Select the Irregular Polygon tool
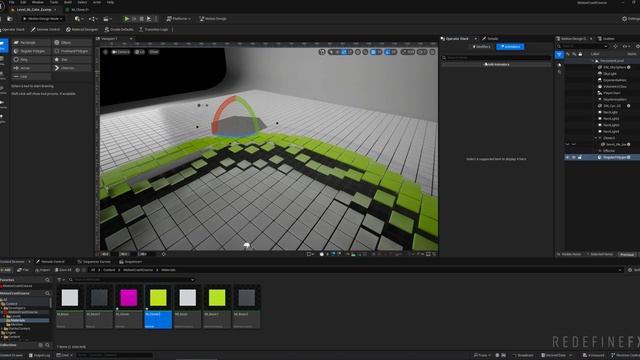 (72, 51)
